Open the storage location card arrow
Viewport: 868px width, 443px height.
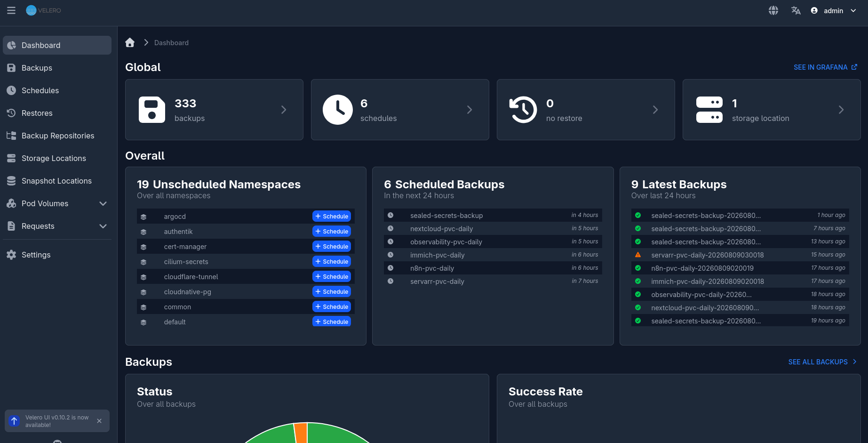(x=841, y=110)
